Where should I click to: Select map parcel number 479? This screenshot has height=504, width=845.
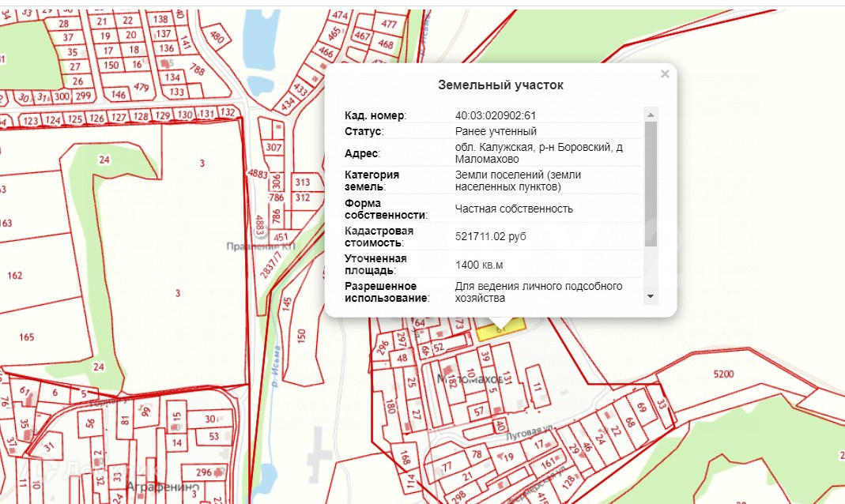point(141,87)
